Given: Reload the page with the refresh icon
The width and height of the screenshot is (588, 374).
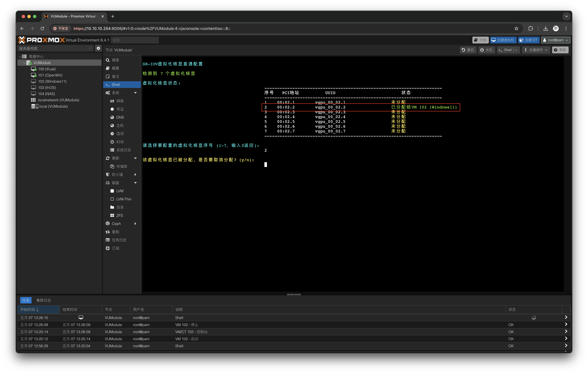Looking at the screenshot, I should [42, 29].
